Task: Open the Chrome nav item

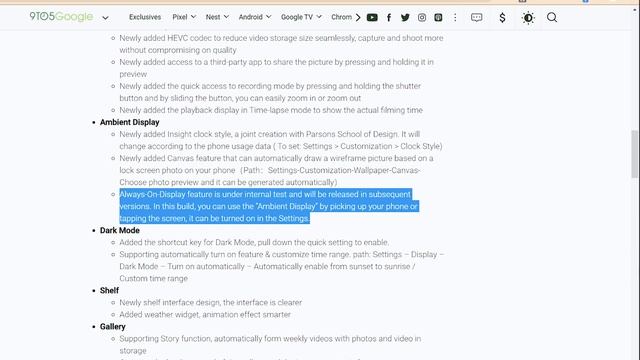Action: tap(341, 17)
